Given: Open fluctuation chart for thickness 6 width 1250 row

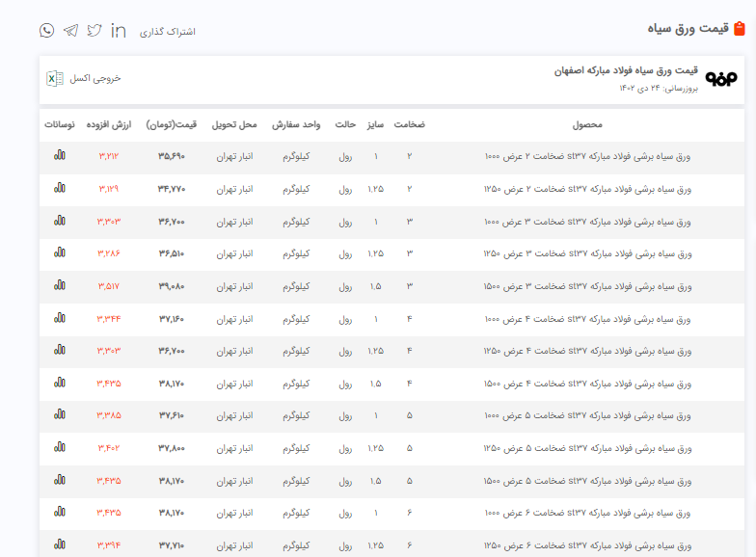Looking at the screenshot, I should [x=60, y=545].
